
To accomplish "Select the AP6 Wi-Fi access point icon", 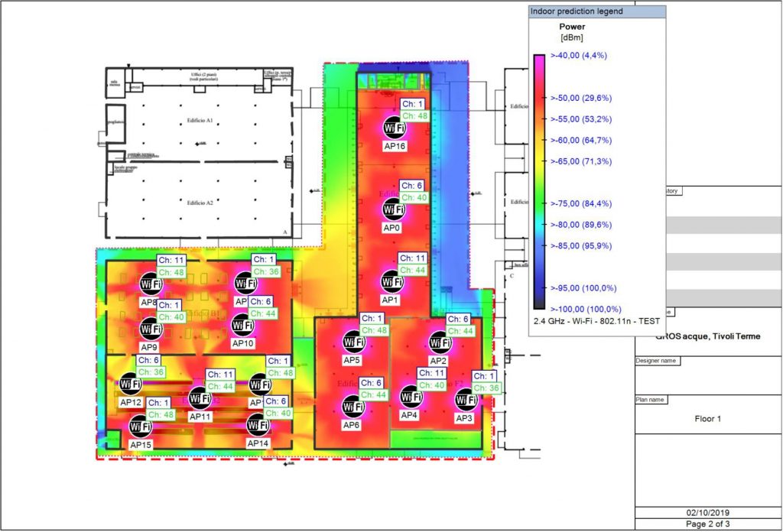I will click(x=353, y=407).
